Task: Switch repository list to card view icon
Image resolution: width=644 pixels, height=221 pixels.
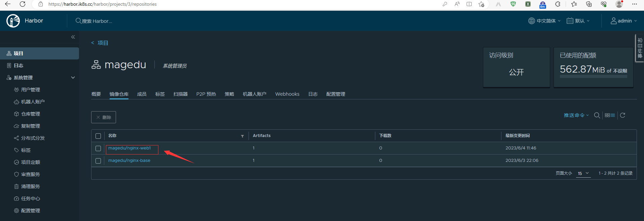Action: pyautogui.click(x=607, y=115)
